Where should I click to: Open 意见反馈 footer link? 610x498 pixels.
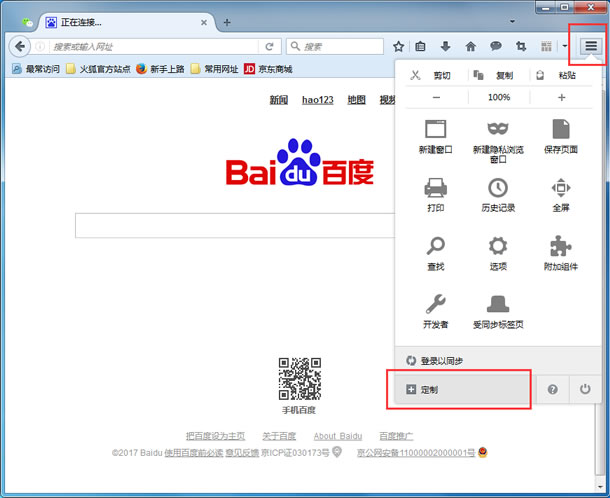[242, 453]
